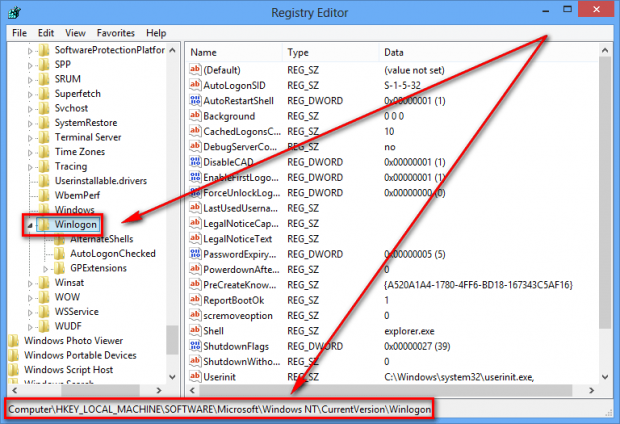Open the Help menu

coord(156,33)
